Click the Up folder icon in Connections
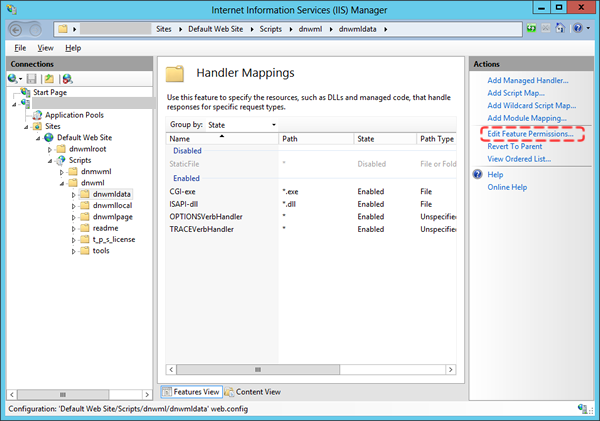Screen dimensions: 600x421 point(49,79)
